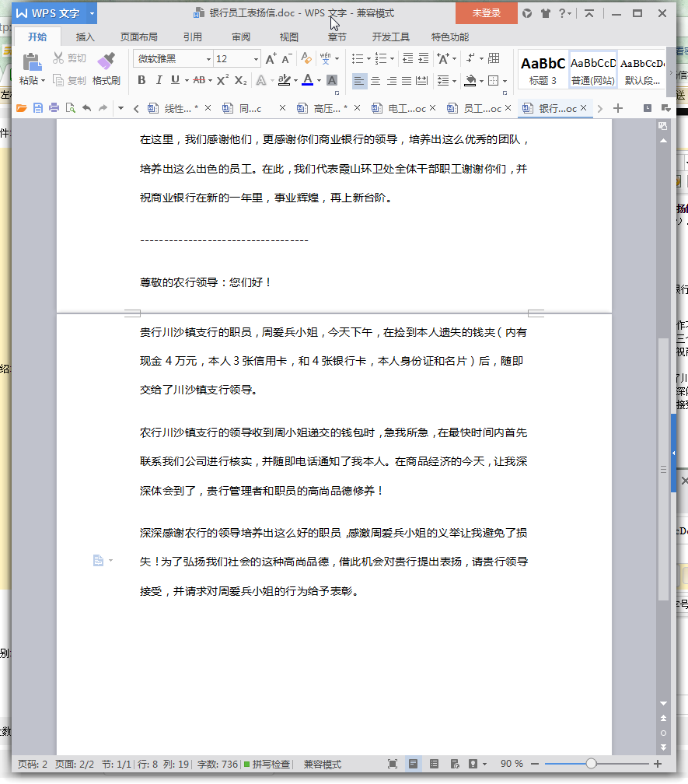Increase paragraph indent
Image resolution: width=688 pixels, height=784 pixels.
[x=424, y=58]
